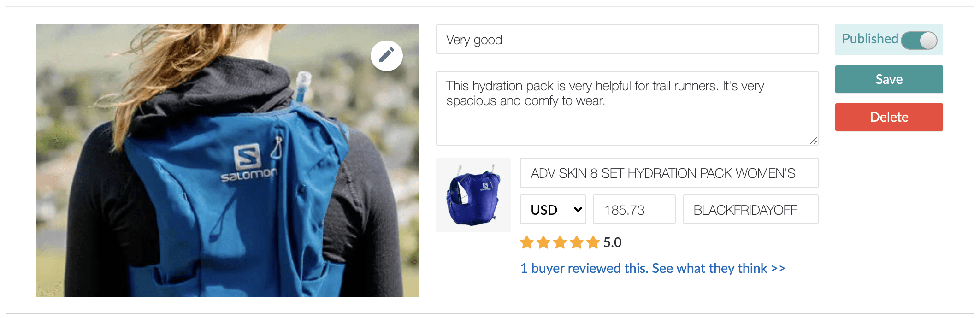This screenshot has width=980, height=318.
Task: Click the pencil edit icon on the photo
Action: pyautogui.click(x=386, y=56)
